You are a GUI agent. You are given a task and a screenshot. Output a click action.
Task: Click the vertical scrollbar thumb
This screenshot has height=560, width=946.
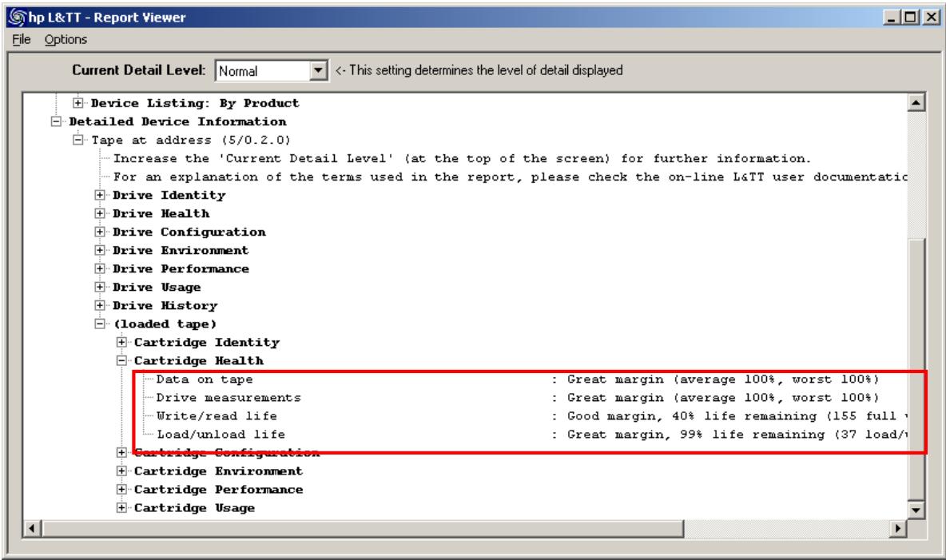916,369
